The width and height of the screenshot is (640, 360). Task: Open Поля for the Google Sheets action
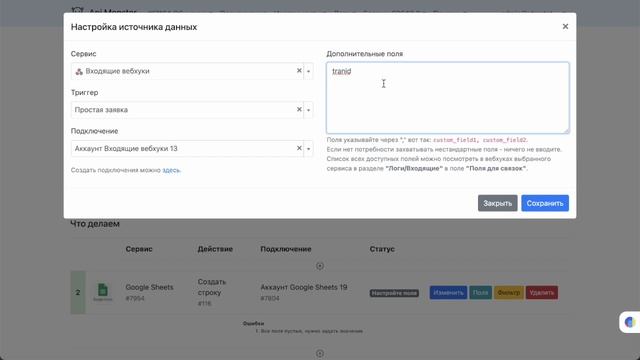point(480,293)
